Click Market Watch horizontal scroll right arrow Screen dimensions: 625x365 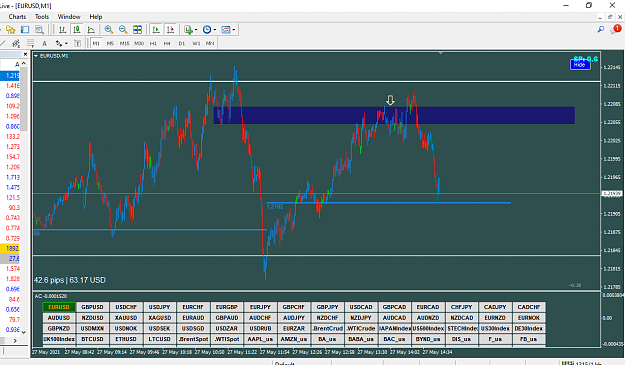click(x=15, y=341)
